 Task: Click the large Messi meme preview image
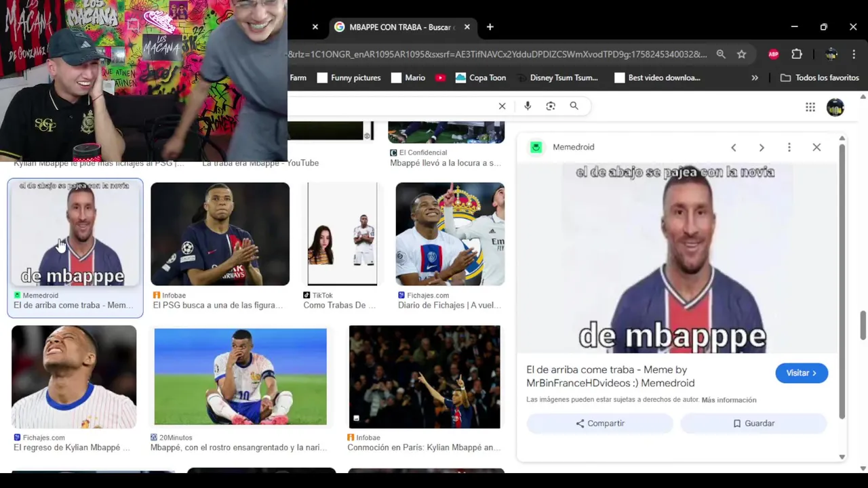click(x=677, y=258)
